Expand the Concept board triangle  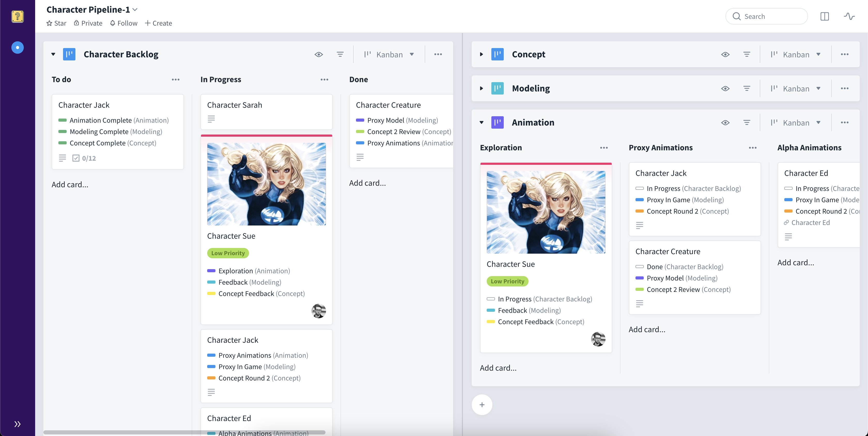[481, 54]
